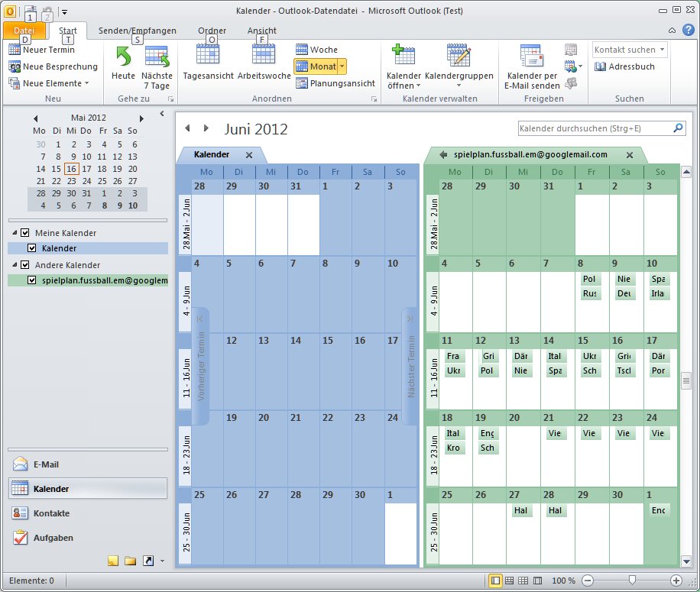Open folder list icon in navigation footer
The height and width of the screenshot is (592, 700).
pos(131,561)
